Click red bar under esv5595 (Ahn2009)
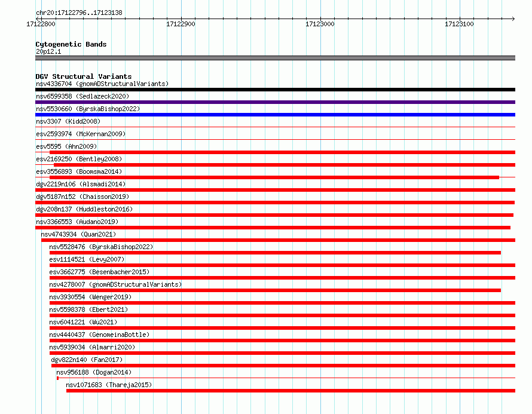Screen dimensions: 532x414 click(282, 152)
